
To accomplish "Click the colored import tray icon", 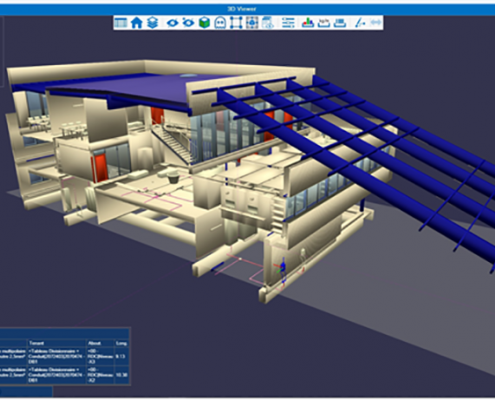I will click(x=308, y=23).
